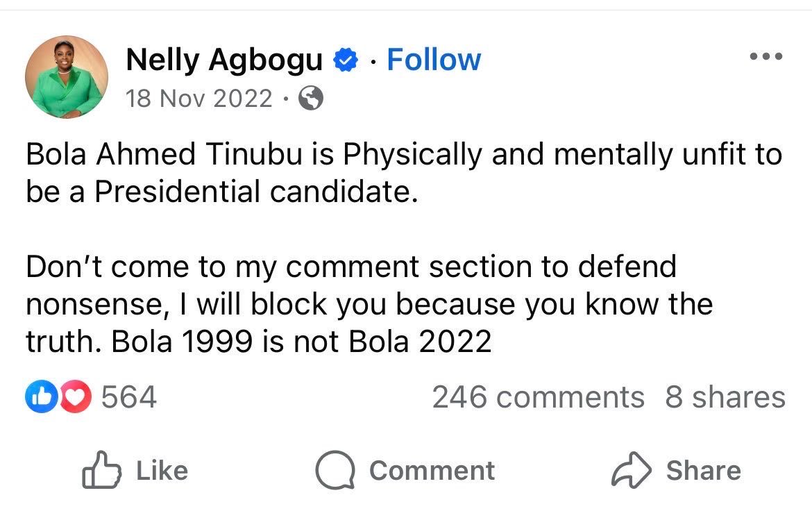Open the 18 Nov 2022 post timestamp
The width and height of the screenshot is (812, 527).
coord(199,99)
